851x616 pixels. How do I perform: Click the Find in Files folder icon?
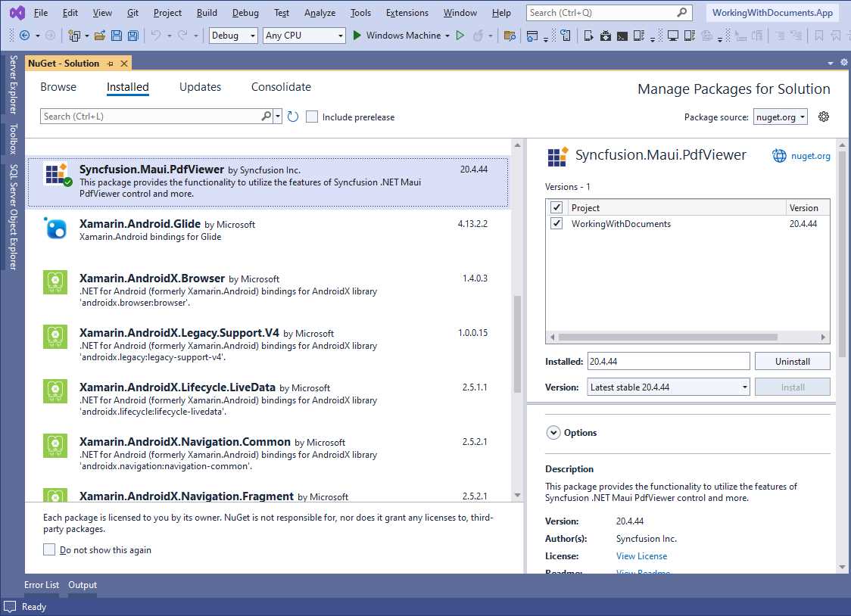pyautogui.click(x=510, y=36)
